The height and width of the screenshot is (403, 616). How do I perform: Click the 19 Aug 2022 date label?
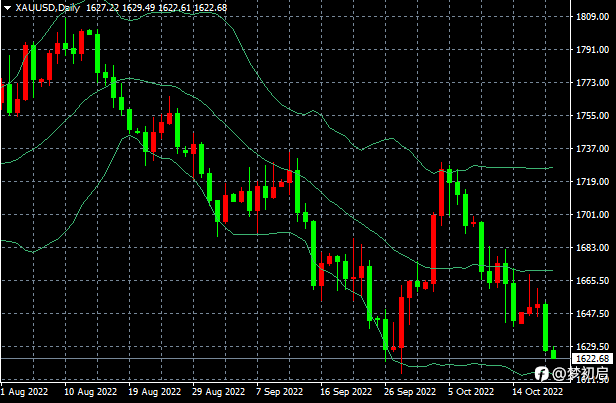(x=154, y=392)
